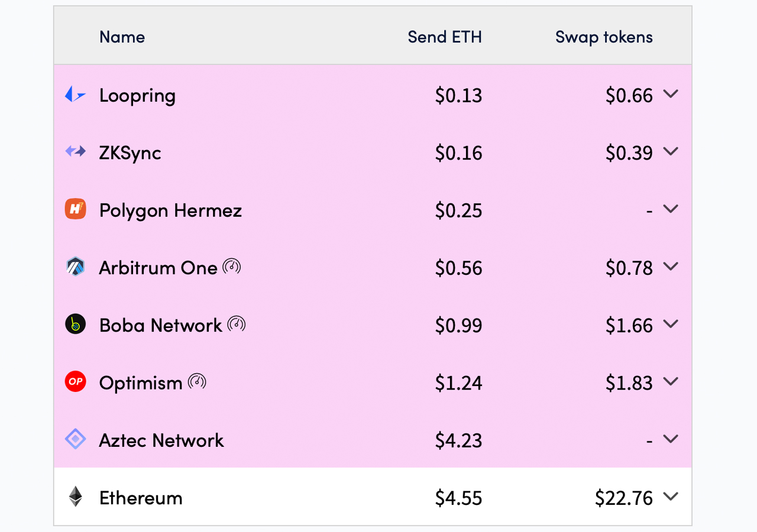Click the $22.76 Ethereum swap fee
The height and width of the screenshot is (532, 757).
624,497
